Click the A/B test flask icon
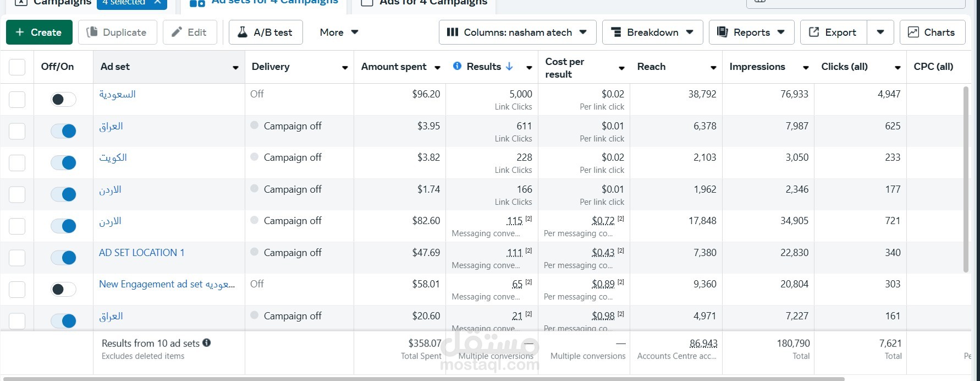Screen dimensions: 980x381 [x=242, y=32]
